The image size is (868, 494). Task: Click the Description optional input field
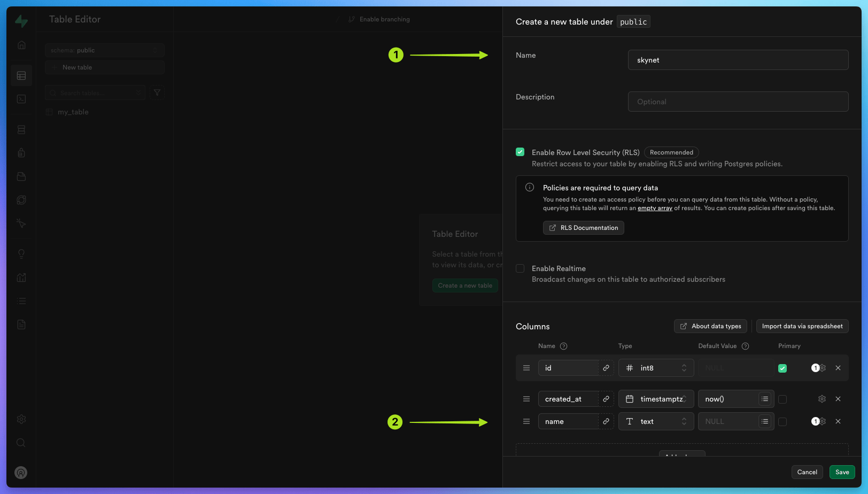pos(738,102)
